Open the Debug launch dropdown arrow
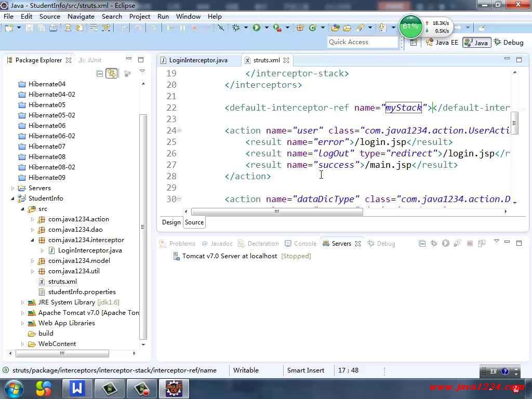The image size is (532, 399). (246, 28)
